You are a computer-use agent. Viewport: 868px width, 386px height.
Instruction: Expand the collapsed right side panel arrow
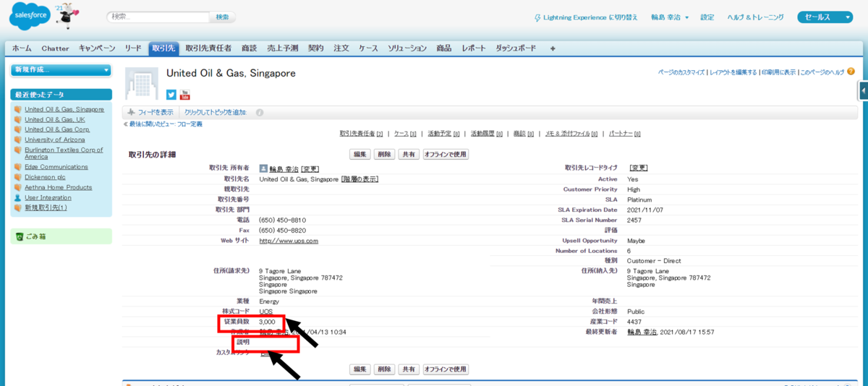(864, 90)
